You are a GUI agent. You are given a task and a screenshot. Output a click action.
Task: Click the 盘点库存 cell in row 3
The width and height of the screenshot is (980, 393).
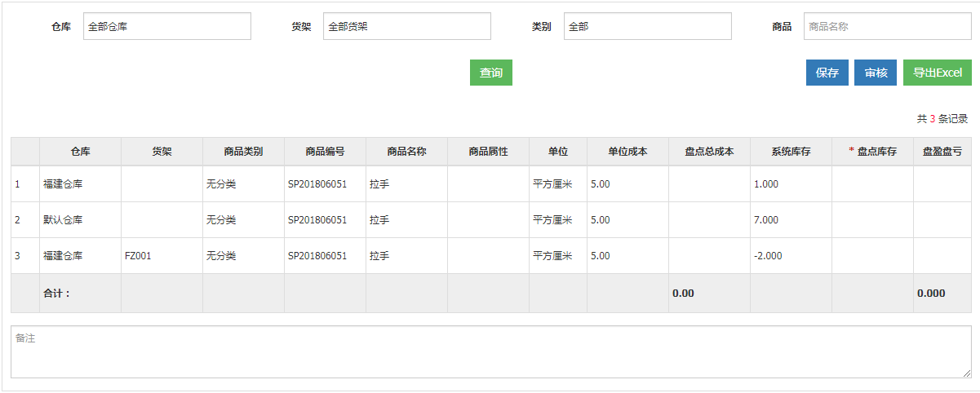872,256
